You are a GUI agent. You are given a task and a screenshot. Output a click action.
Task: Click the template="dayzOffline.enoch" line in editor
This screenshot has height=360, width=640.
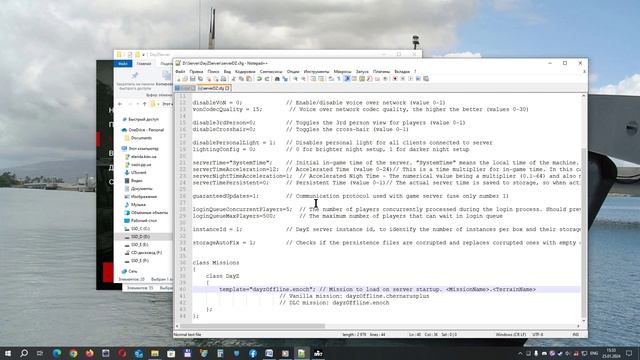point(386,289)
